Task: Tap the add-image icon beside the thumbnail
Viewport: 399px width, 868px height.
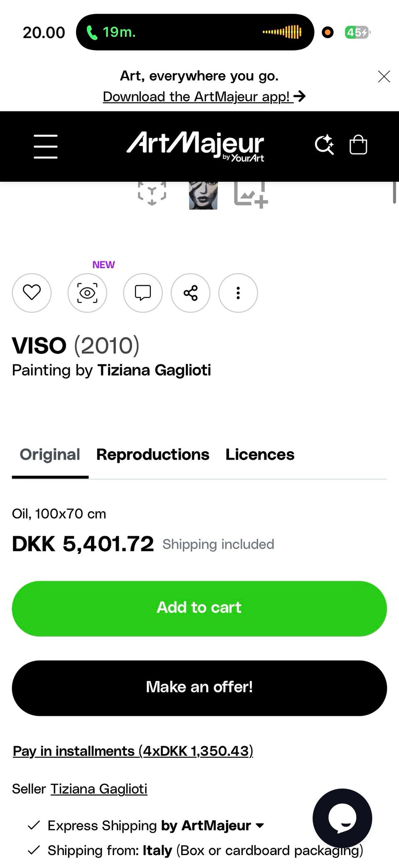Action: pos(251,195)
